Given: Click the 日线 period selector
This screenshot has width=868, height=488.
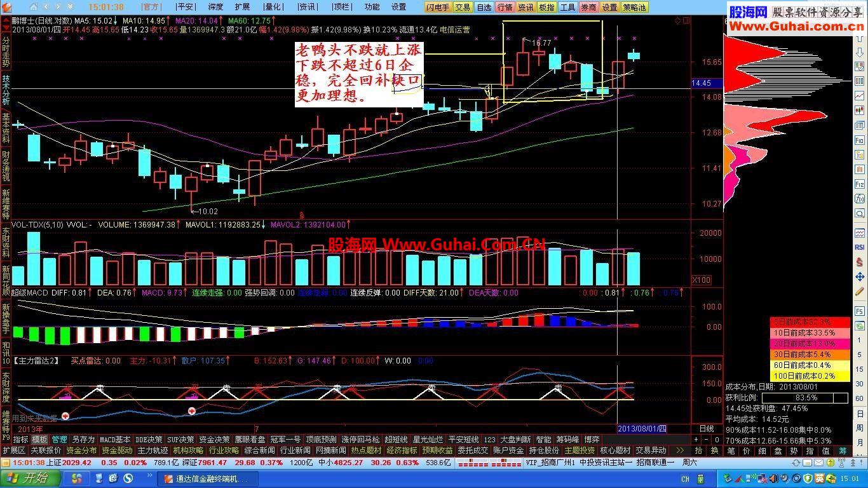Looking at the screenshot, I should (x=707, y=429).
